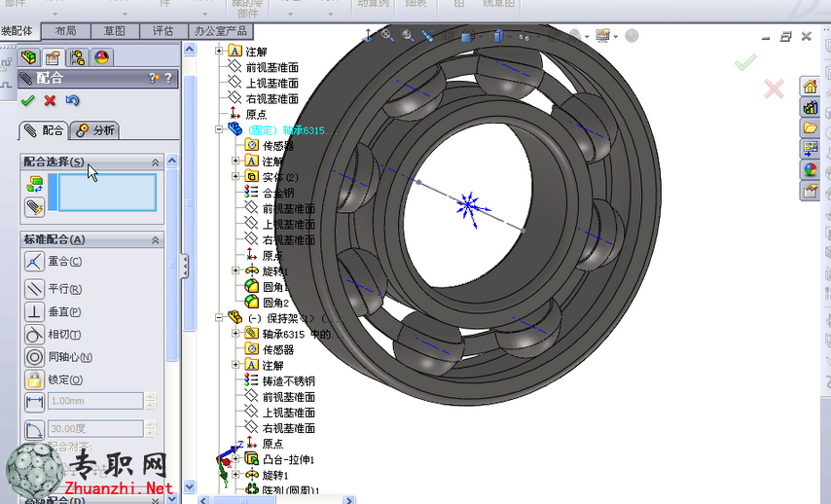Click the what's-new help icon in 配合 header
The width and height of the screenshot is (831, 504).
click(154, 79)
